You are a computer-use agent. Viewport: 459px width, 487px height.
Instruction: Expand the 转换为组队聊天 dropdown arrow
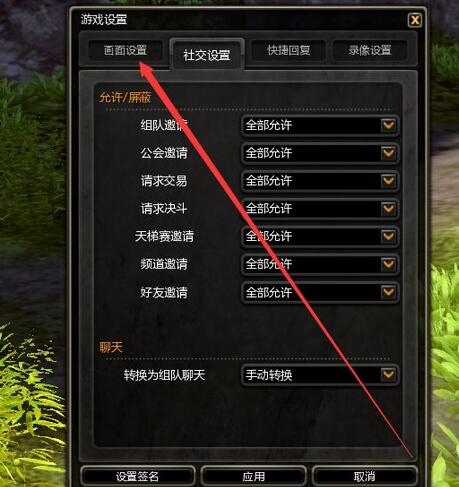tap(388, 375)
